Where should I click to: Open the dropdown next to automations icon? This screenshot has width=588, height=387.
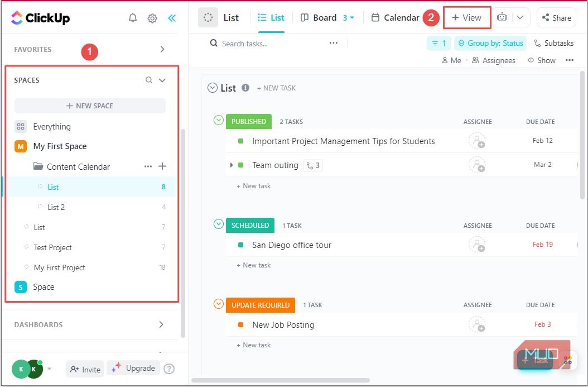pos(520,17)
